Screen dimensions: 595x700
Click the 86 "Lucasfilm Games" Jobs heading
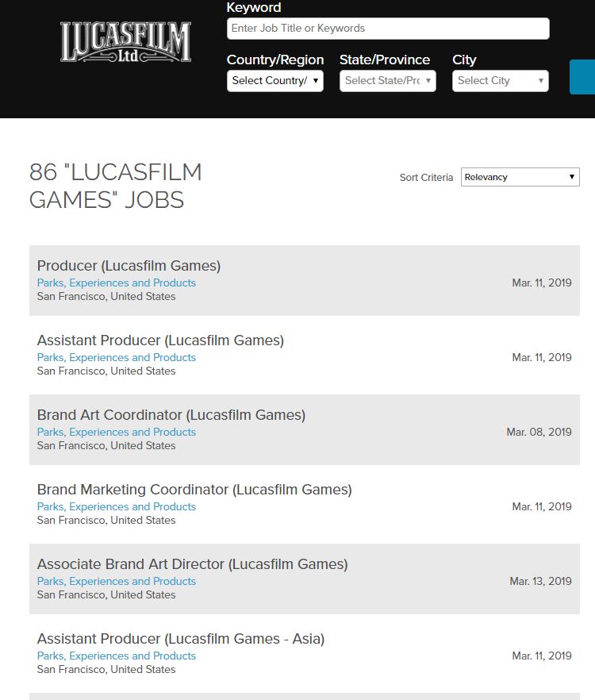point(116,186)
